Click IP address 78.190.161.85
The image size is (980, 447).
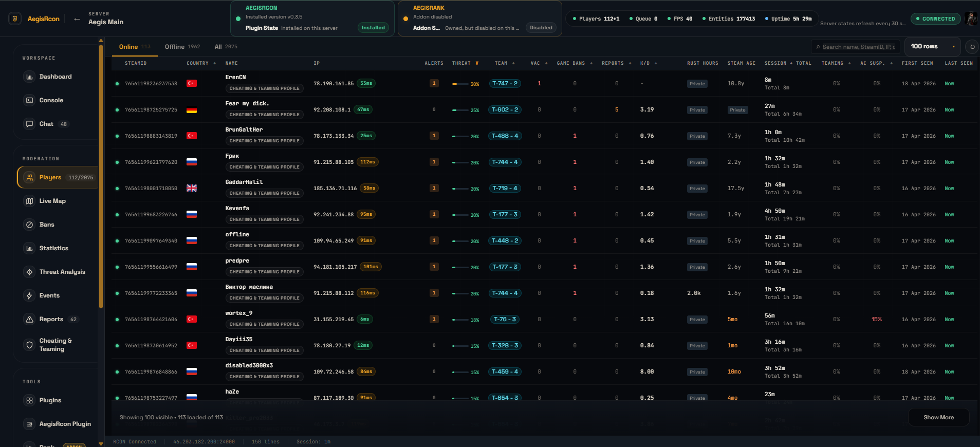click(334, 83)
